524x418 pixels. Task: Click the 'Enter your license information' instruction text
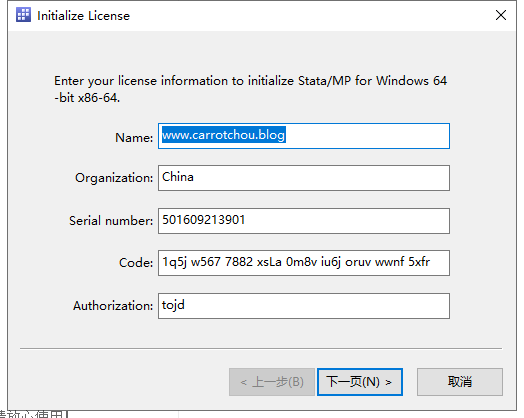point(251,89)
